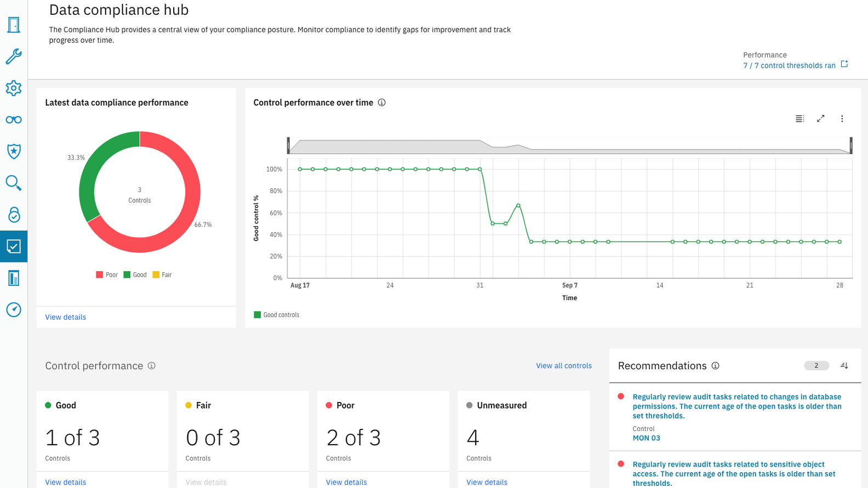This screenshot has height=488, width=868.
Task: Open View details on Unmeasured card
Action: coord(487,482)
